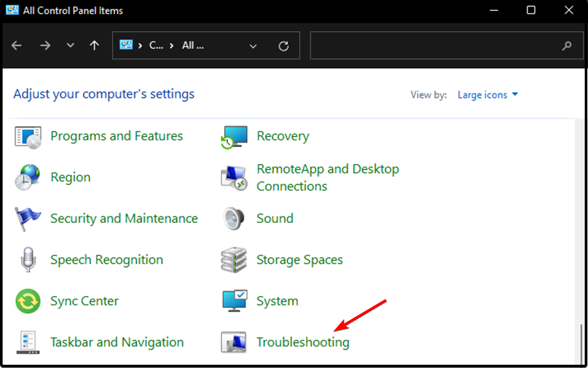Open the View by Large icons dropdown
Viewport: 588px width, 368px height.
pos(487,95)
